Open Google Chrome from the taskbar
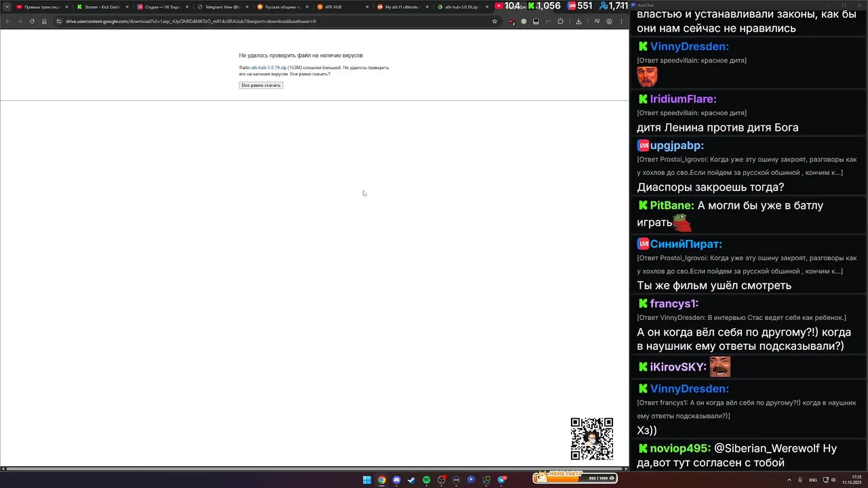868x488 pixels. tap(382, 480)
